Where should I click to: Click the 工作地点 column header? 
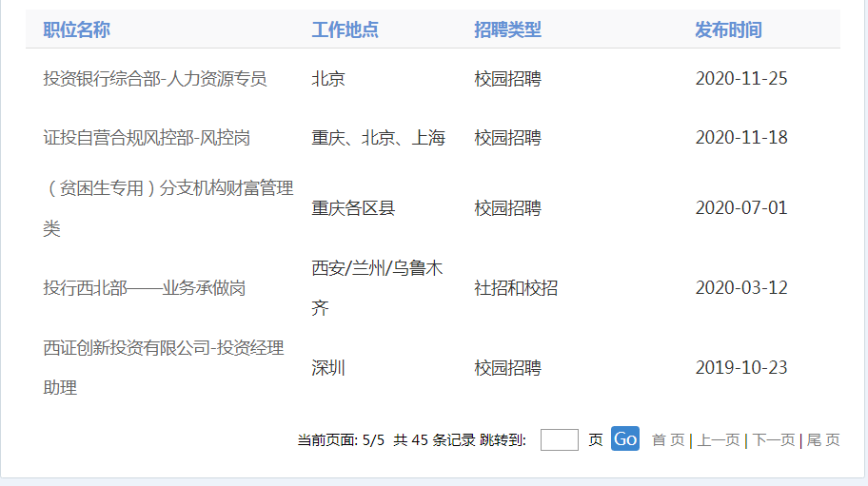pyautogui.click(x=345, y=30)
